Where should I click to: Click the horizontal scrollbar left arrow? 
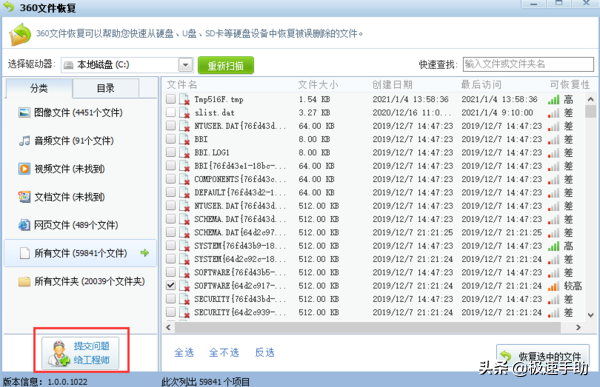[168, 327]
